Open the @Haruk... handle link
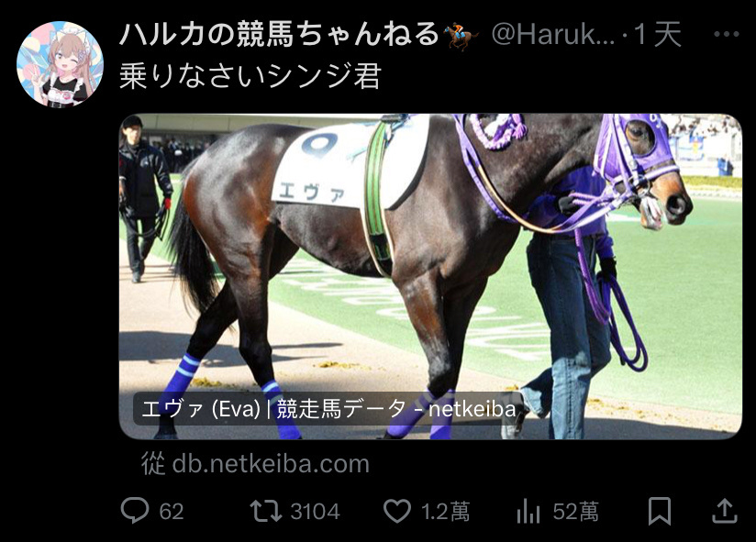This screenshot has height=542, width=756. point(553,35)
